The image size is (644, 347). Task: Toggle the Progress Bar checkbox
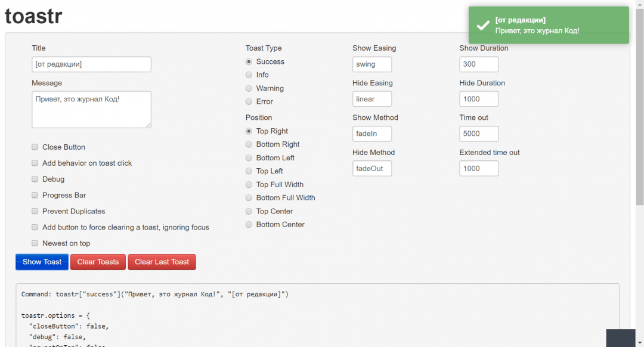[35, 196]
